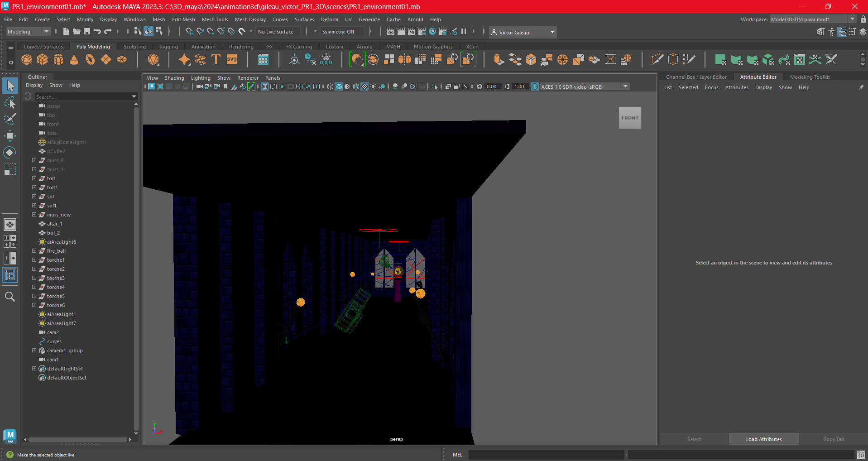Toggle wireframe on shaded in viewport toolbar

(x=356, y=86)
